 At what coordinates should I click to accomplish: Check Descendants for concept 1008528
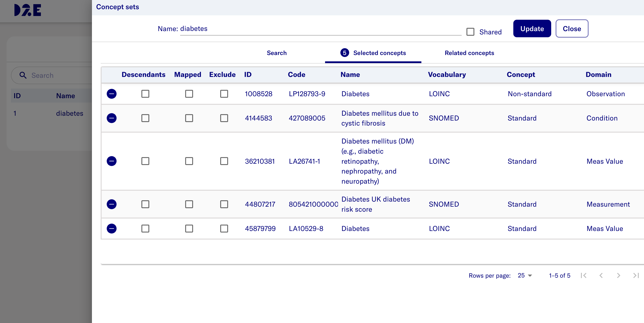coord(145,94)
